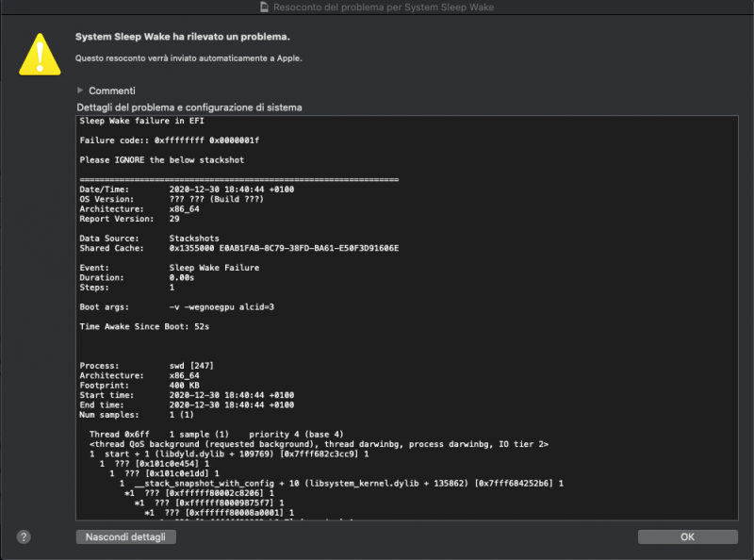Click the Footprint 400 KB line
754x560 pixels.
139,386
